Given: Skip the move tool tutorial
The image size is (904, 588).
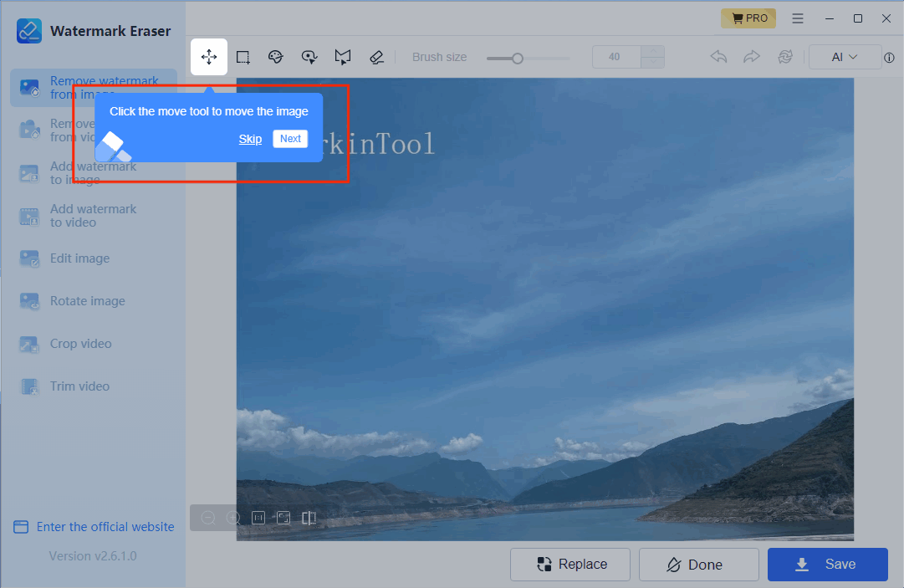Looking at the screenshot, I should 250,139.
